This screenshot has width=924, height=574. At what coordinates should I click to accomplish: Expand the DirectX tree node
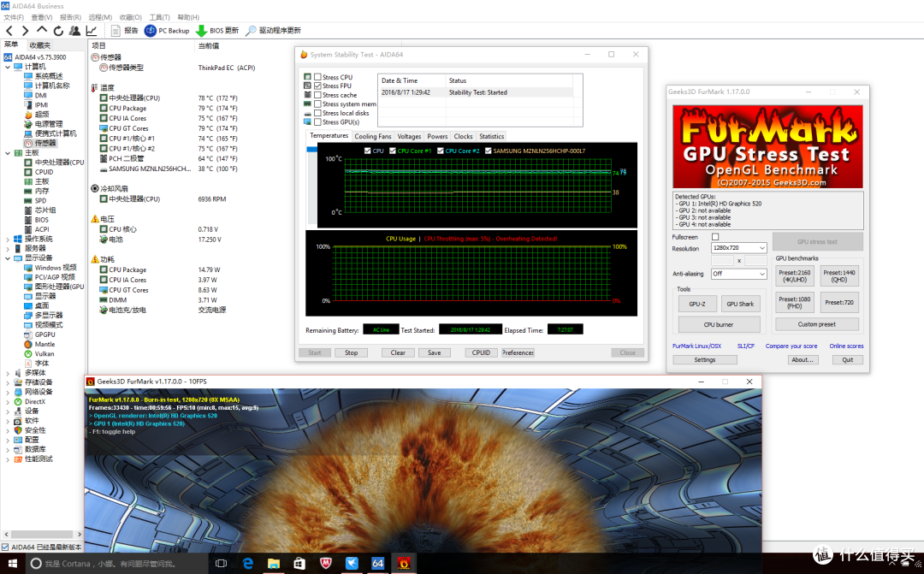(x=8, y=402)
